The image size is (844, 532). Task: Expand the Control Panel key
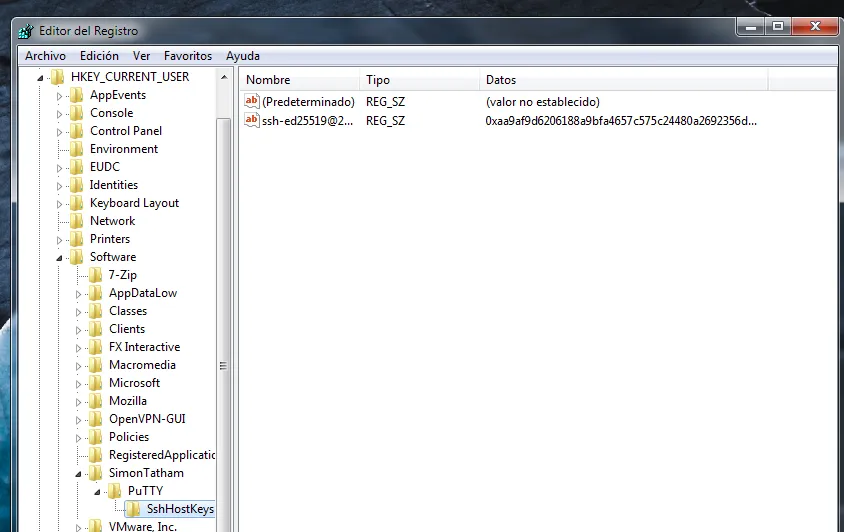[59, 132]
